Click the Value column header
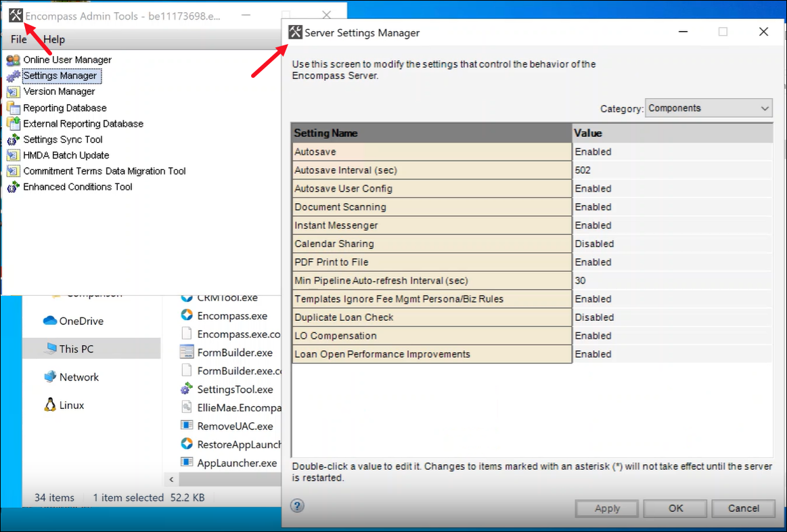Screen dimensions: 787x532 [673, 133]
